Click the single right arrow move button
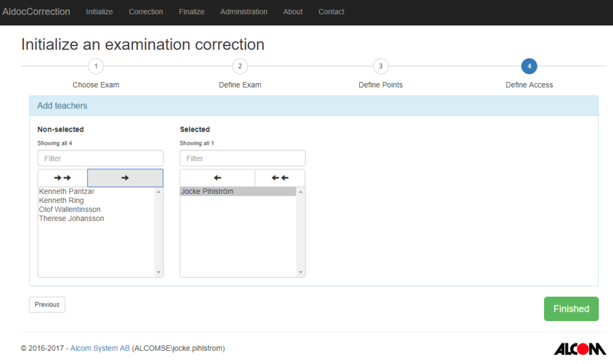613x364 pixels. 125,178
